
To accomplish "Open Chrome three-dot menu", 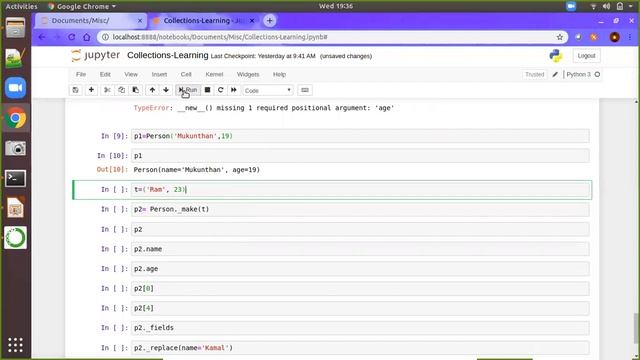I will point(630,37).
